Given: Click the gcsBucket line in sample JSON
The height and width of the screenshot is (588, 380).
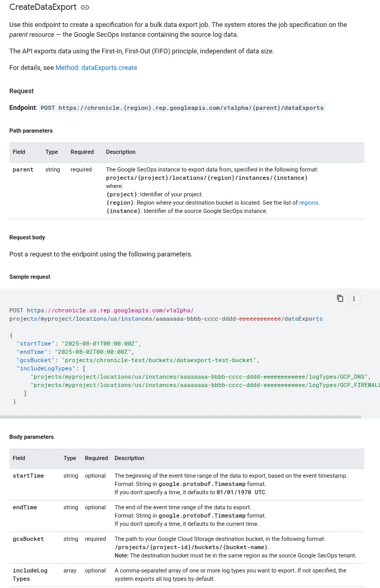Looking at the screenshot, I should click(138, 360).
